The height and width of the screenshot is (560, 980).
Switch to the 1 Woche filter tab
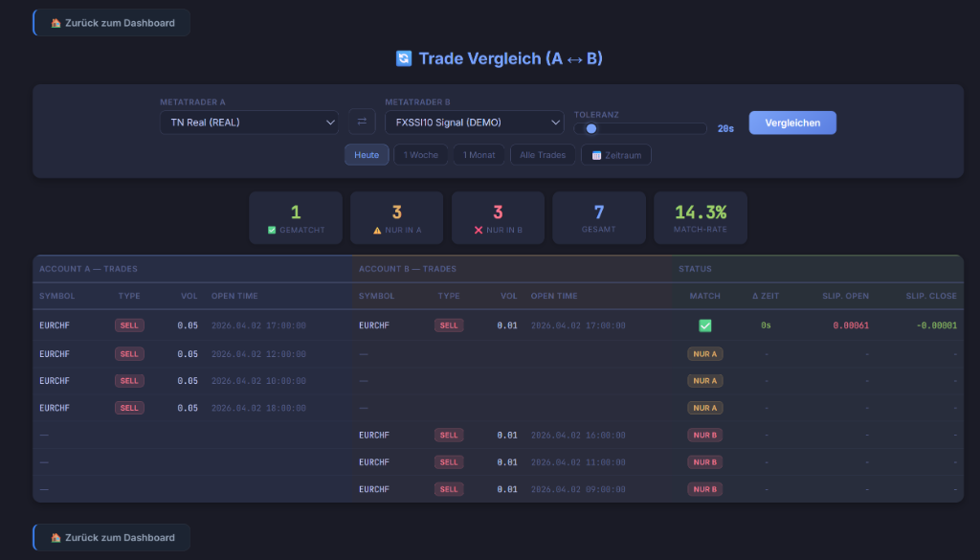421,154
